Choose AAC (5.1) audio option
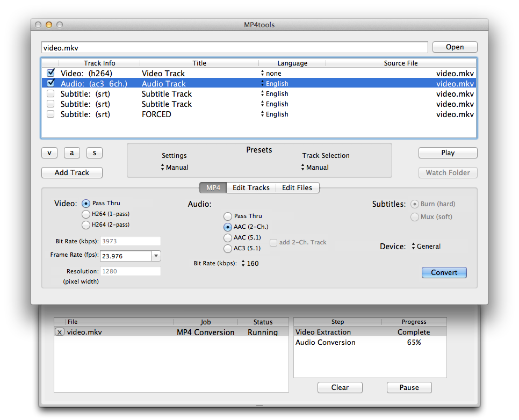This screenshot has width=519, height=420. tap(228, 237)
